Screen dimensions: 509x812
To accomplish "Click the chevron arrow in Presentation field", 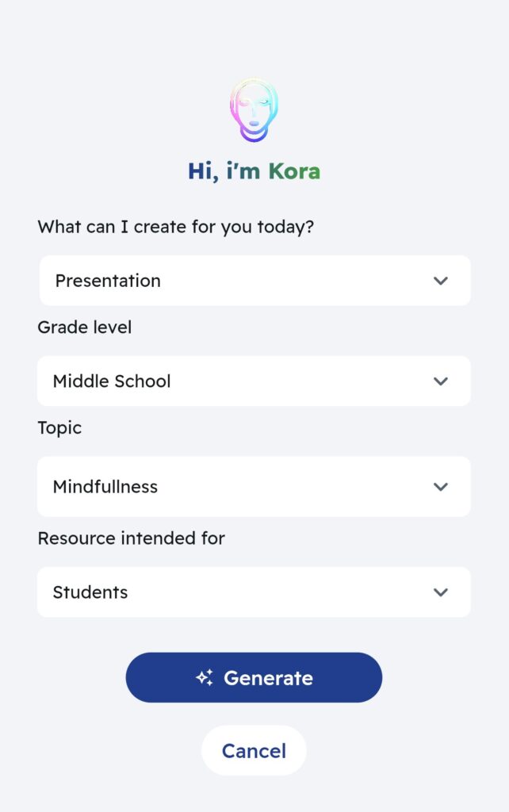I will pyautogui.click(x=441, y=281).
